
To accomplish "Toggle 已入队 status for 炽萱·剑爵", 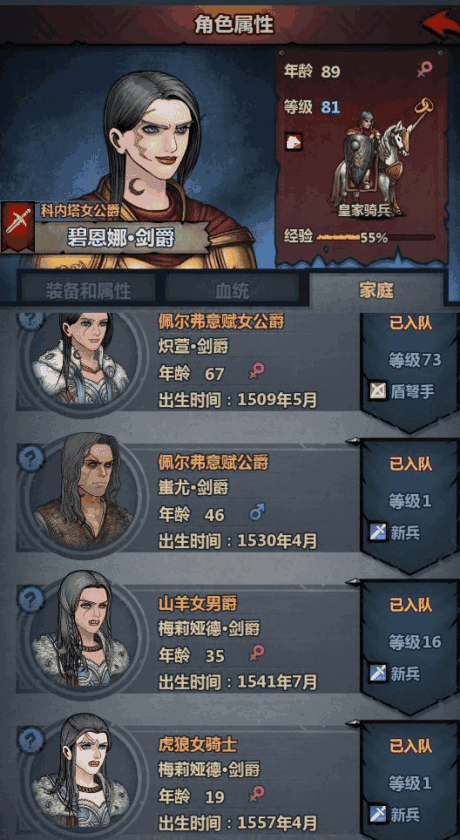I will pos(411,323).
